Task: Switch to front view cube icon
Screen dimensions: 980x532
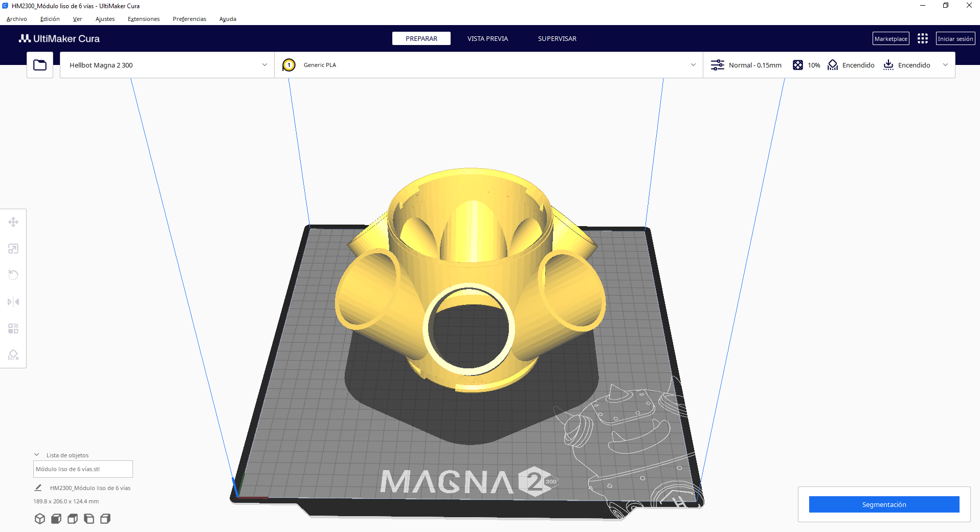Action: 56,519
